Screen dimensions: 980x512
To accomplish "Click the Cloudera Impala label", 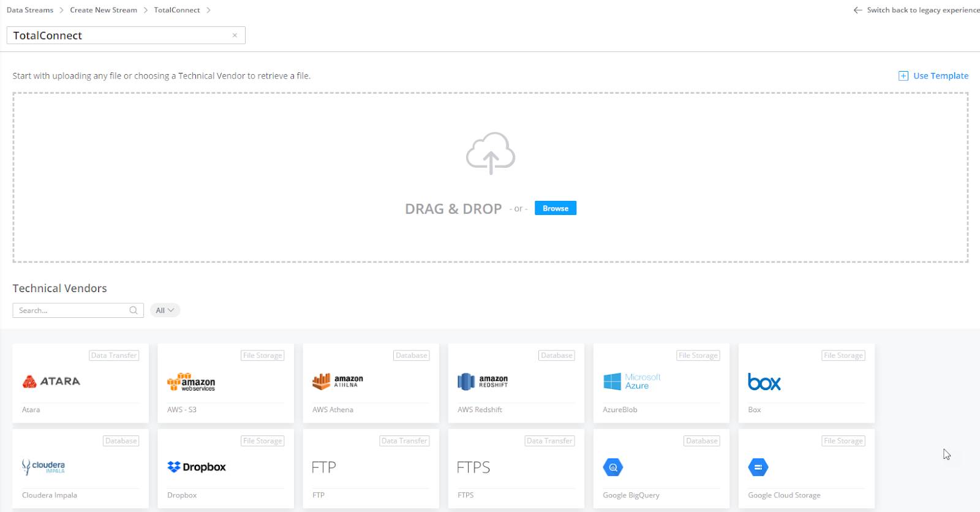I will coord(50,495).
